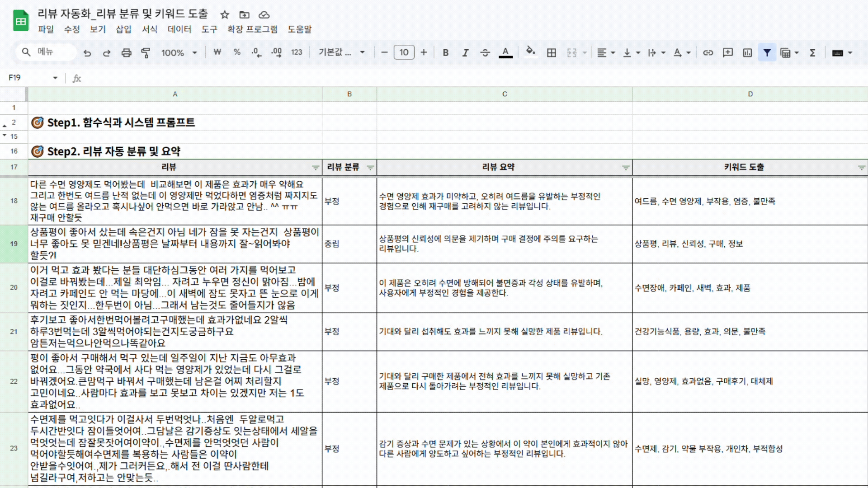Toggle bold formatting
The width and height of the screenshot is (868, 488).
tap(446, 53)
